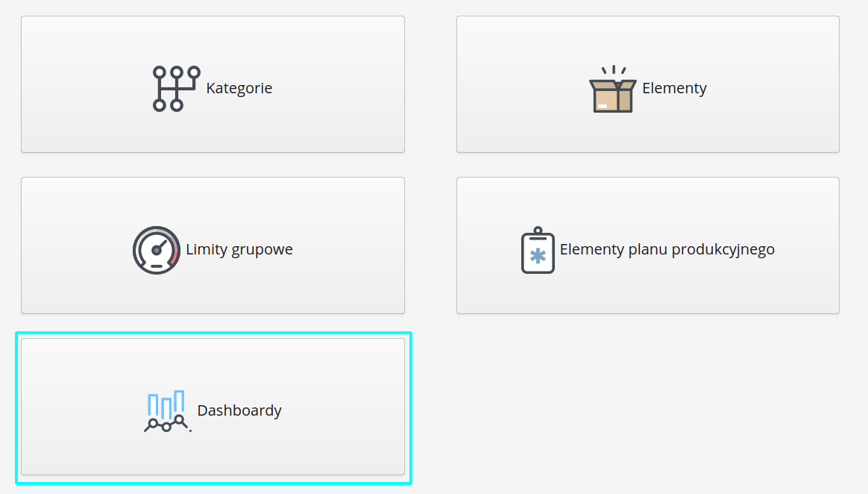The width and height of the screenshot is (868, 494).
Task: Select the Elementy text label
Action: 674,88
